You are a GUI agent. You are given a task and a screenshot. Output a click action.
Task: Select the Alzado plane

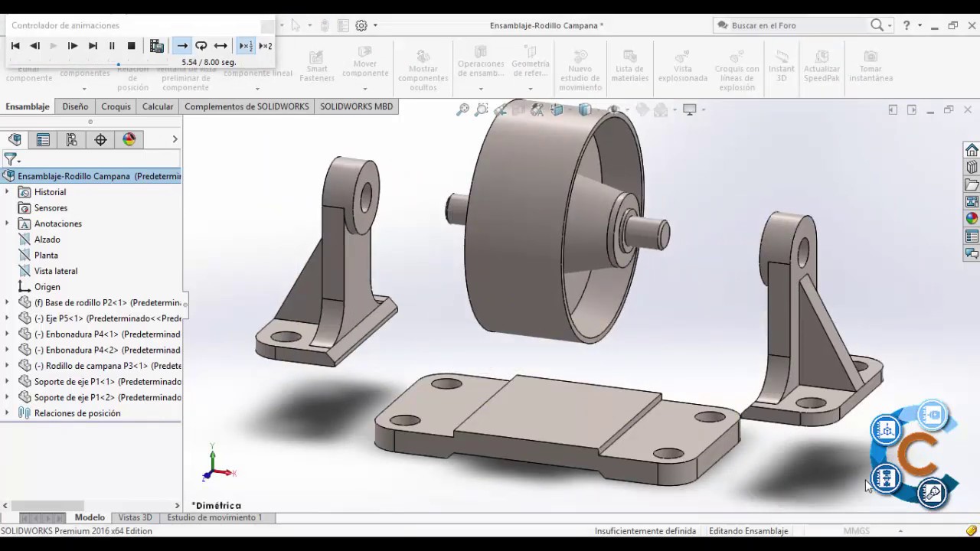click(47, 240)
